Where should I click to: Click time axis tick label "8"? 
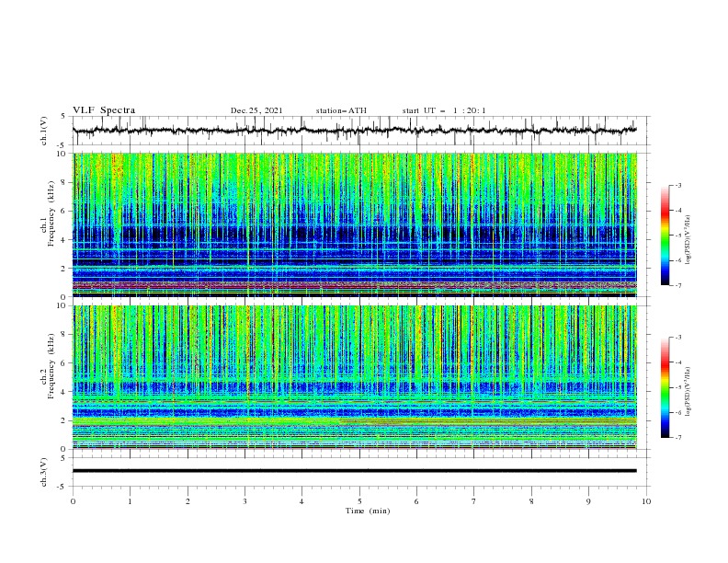pyautogui.click(x=531, y=501)
